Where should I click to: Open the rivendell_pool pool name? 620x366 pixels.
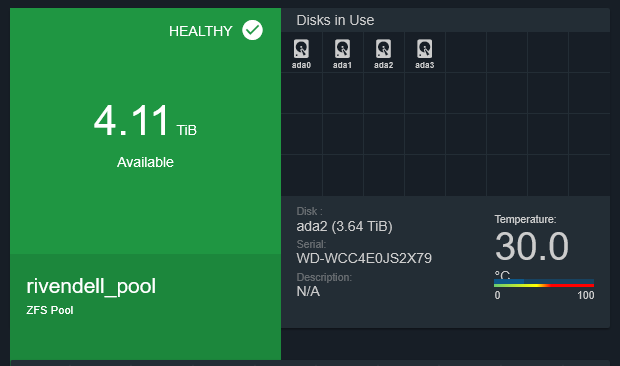(91, 286)
